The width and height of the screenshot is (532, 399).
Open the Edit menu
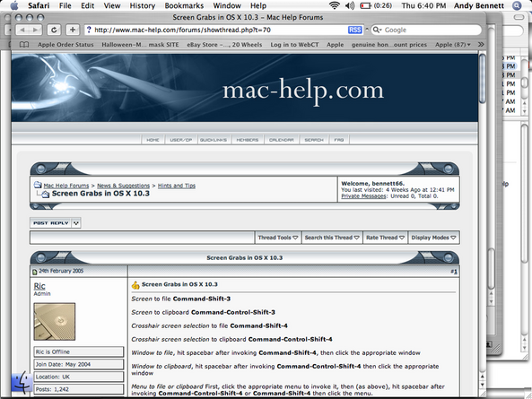pyautogui.click(x=88, y=5)
